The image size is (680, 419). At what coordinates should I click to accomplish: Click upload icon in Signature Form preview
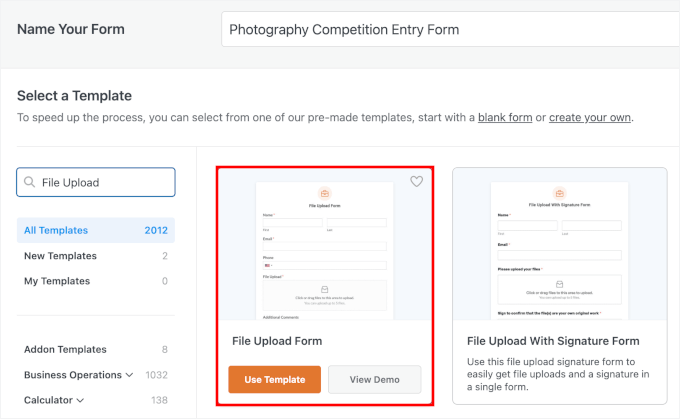559,283
